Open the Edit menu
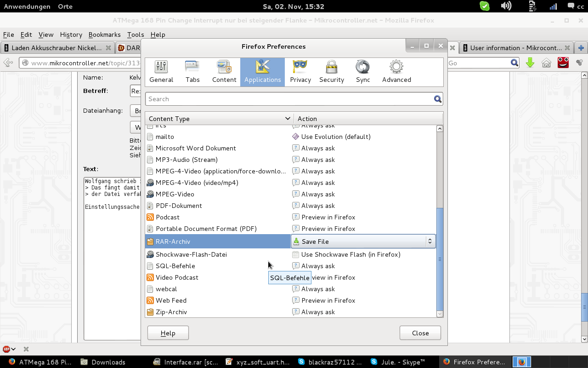Viewport: 588px width, 368px height. pos(26,34)
